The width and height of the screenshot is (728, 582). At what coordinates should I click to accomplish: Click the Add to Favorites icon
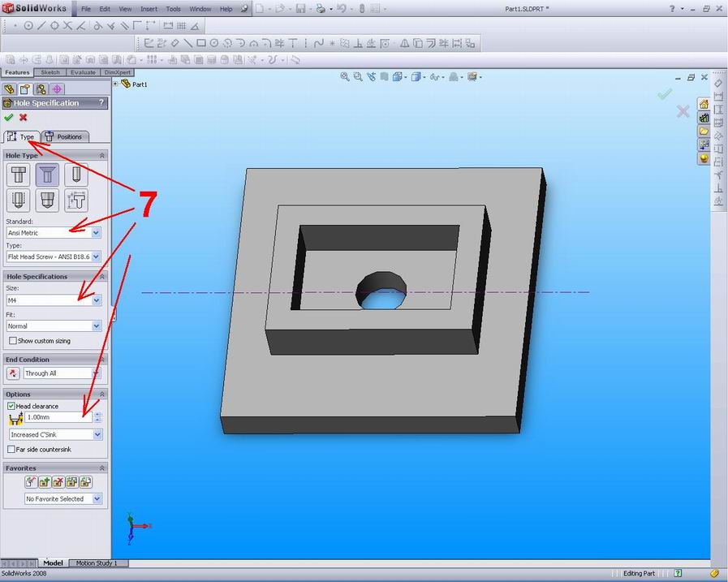tap(44, 481)
